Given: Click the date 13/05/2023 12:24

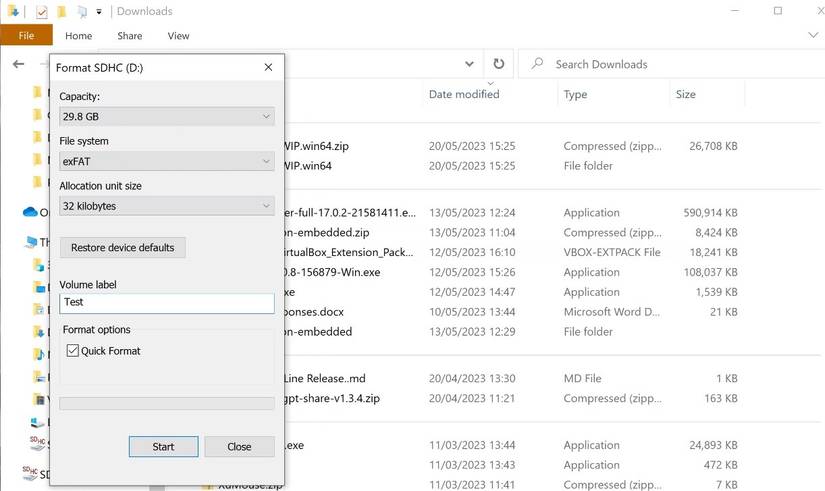Looking at the screenshot, I should 472,213.
